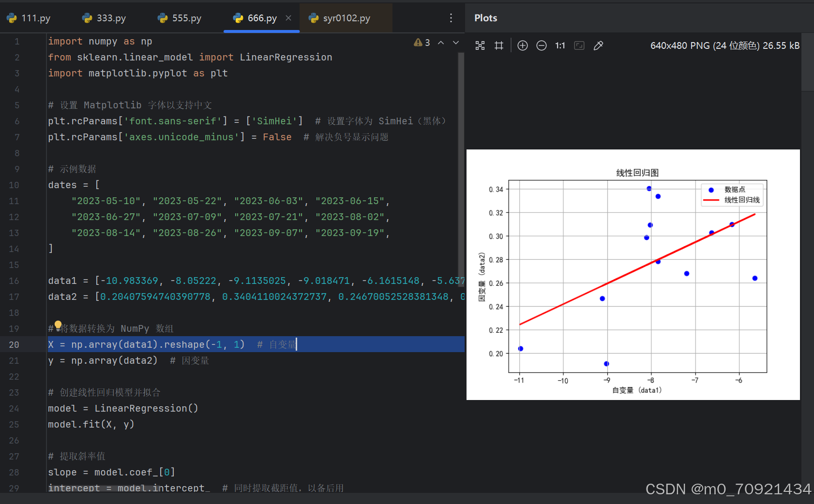The width and height of the screenshot is (814, 504).
Task: Open plot in external editor icon
Action: [x=499, y=45]
